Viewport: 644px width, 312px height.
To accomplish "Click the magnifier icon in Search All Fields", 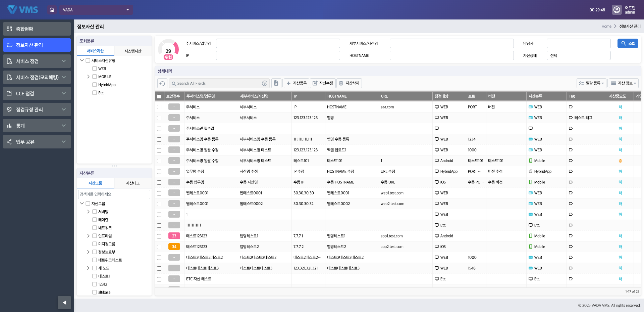I will click(x=174, y=83).
